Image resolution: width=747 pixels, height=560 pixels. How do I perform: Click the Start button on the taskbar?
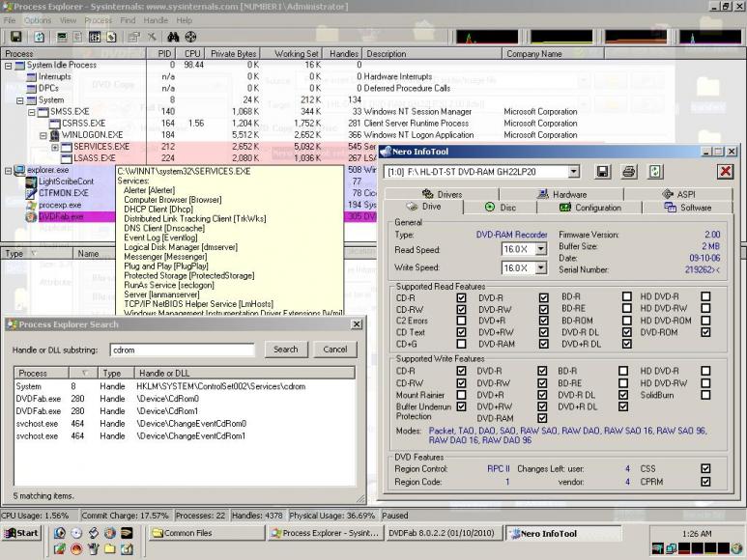click(21, 533)
